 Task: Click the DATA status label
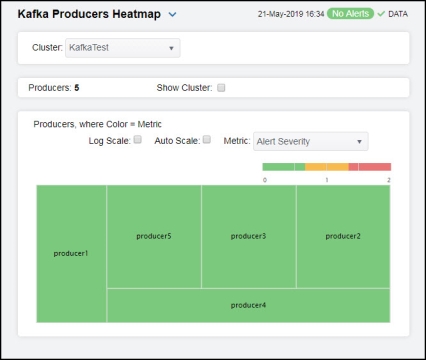click(398, 14)
